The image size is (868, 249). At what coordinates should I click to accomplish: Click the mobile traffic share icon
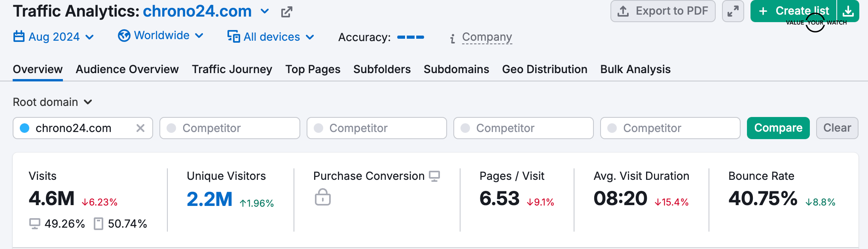point(98,224)
